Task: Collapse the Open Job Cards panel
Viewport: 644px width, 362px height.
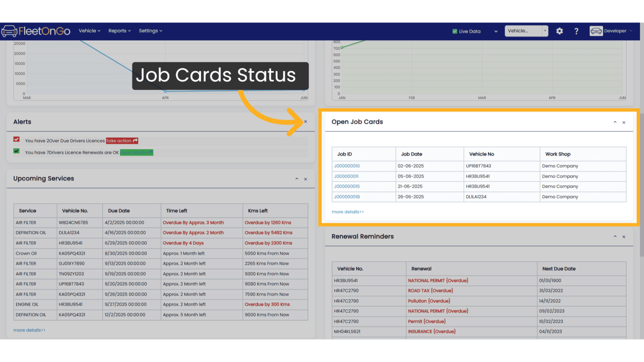Action: point(615,122)
